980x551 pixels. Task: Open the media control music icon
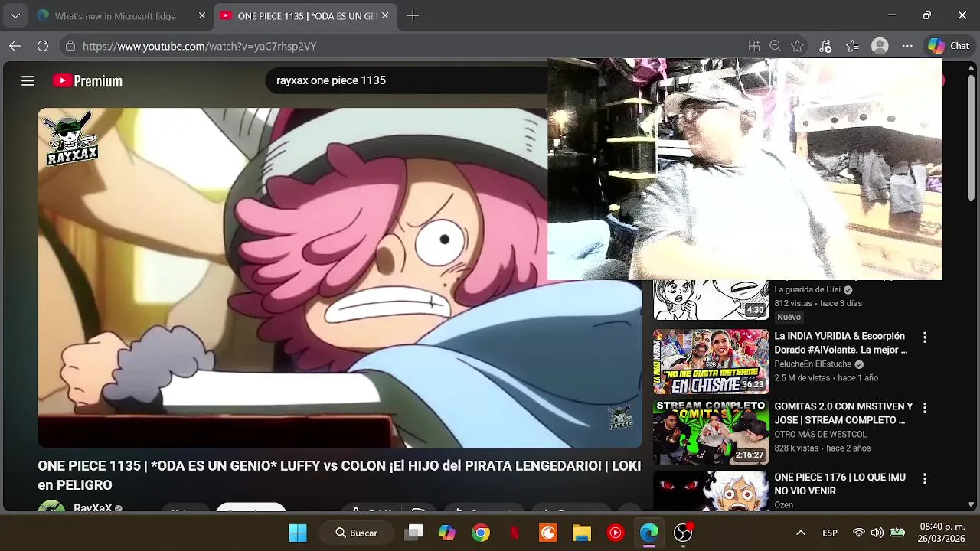point(825,46)
